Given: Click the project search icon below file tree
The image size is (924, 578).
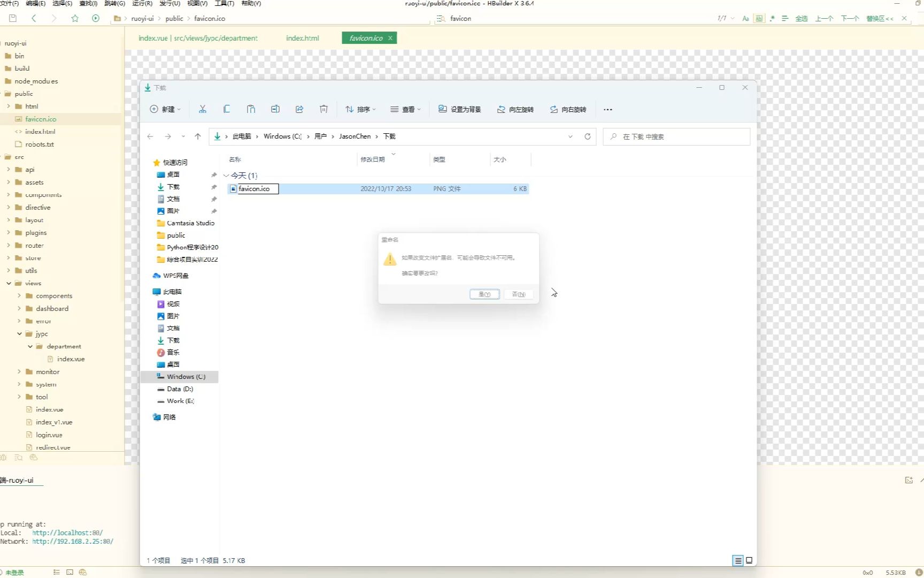Looking at the screenshot, I should (x=19, y=458).
